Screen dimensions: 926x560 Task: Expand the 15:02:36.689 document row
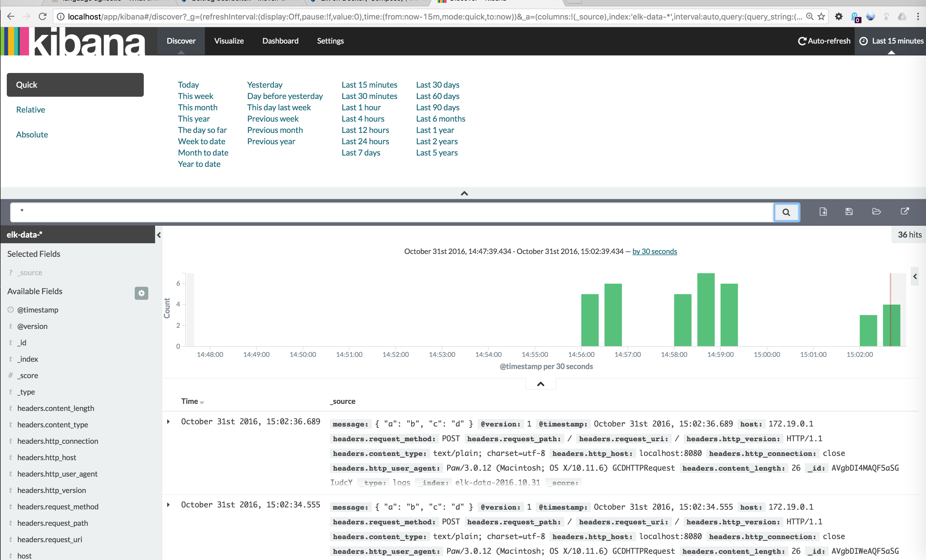pyautogui.click(x=168, y=421)
